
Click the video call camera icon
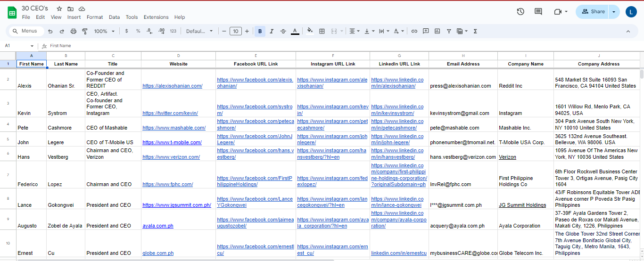tap(558, 12)
